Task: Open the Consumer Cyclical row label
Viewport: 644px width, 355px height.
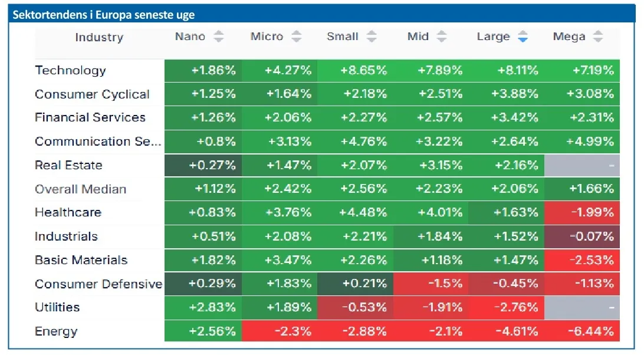Action: pos(92,94)
